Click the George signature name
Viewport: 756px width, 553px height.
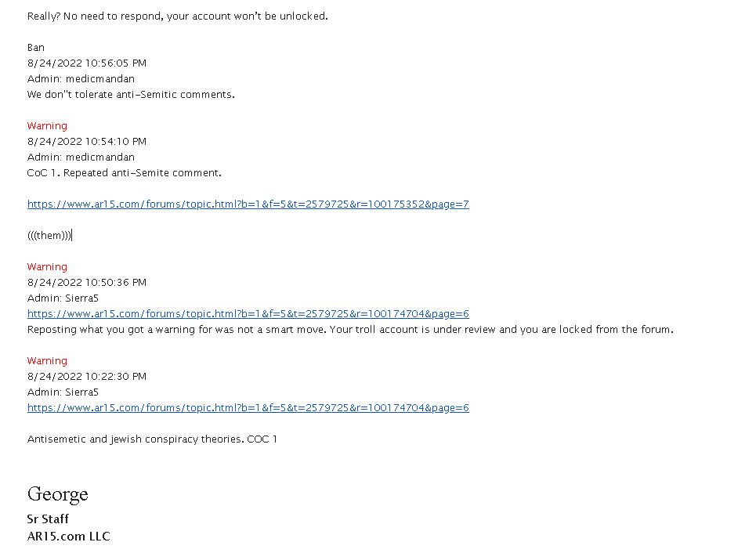coord(58,495)
